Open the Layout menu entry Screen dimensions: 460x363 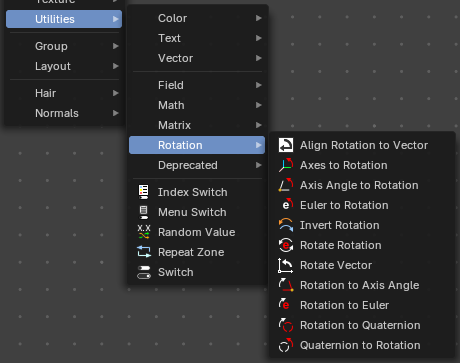point(64,66)
